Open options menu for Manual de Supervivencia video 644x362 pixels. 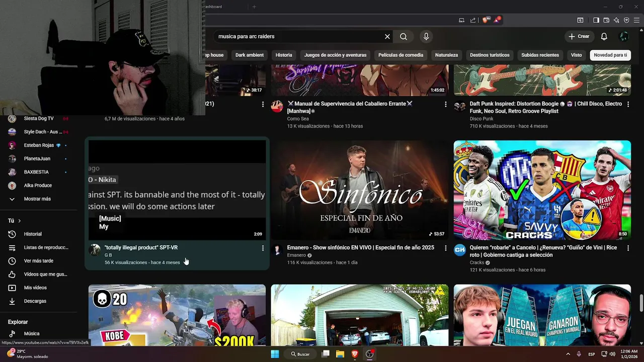(x=445, y=104)
